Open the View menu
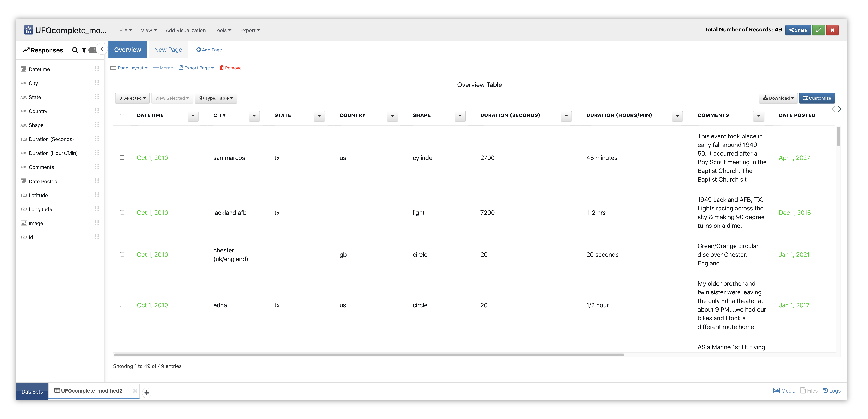The image size is (868, 419). (x=149, y=30)
